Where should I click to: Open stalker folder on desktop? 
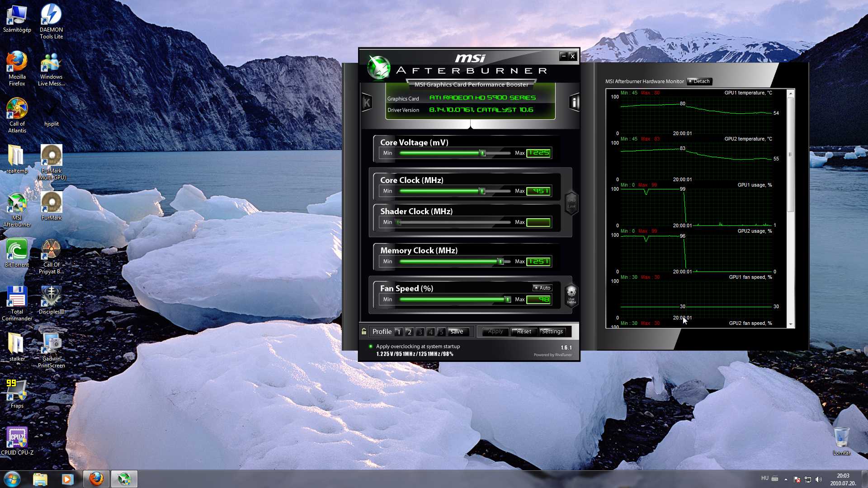pyautogui.click(x=17, y=347)
